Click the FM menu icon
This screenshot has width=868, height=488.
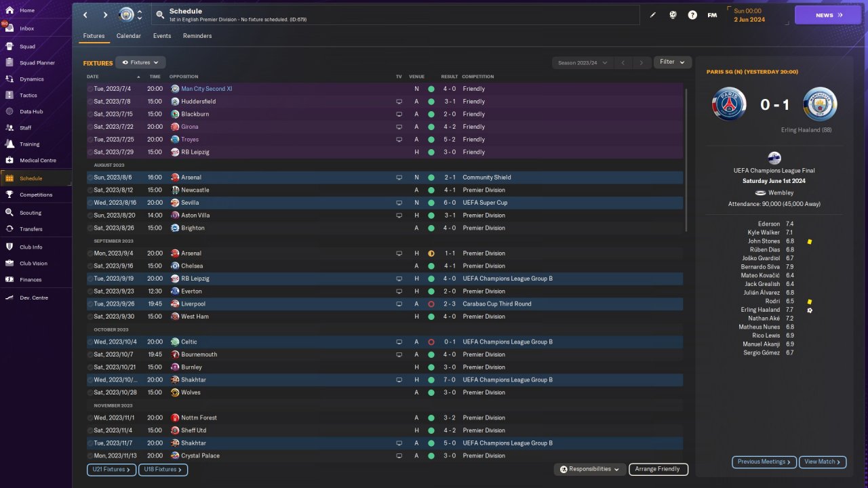click(712, 15)
